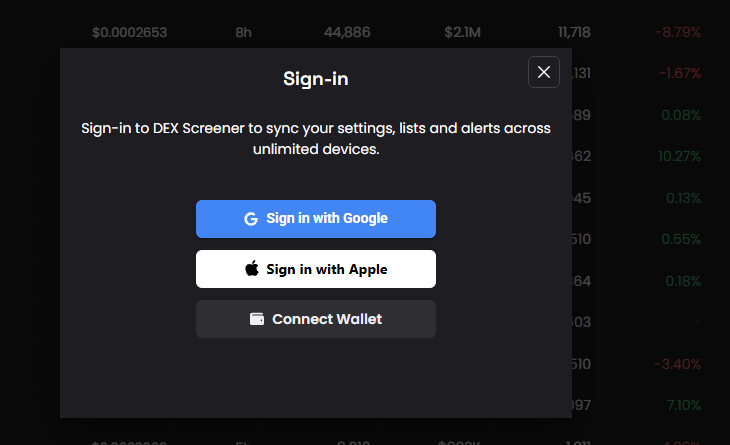Click the 8h age value
The image size is (730, 445).
pos(243,33)
